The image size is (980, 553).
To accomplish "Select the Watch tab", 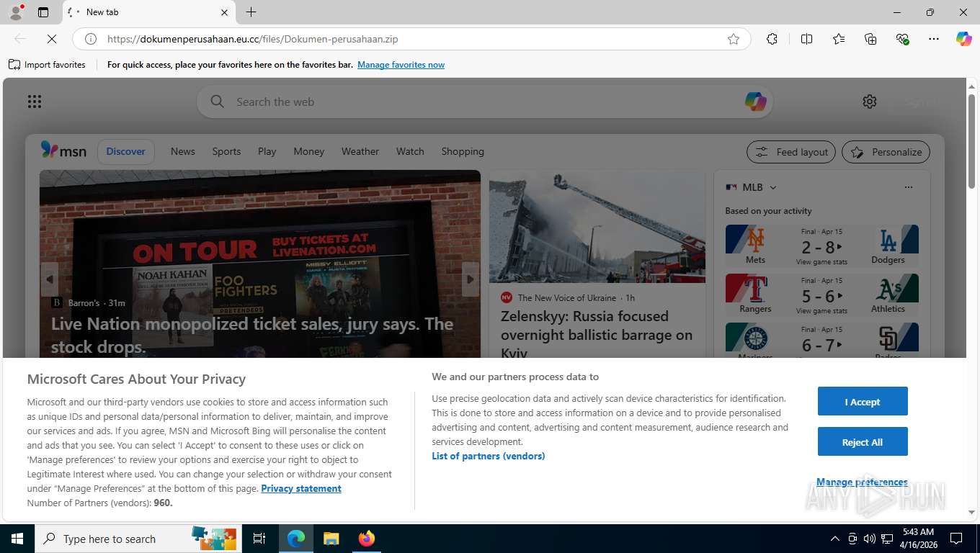I will tap(410, 151).
